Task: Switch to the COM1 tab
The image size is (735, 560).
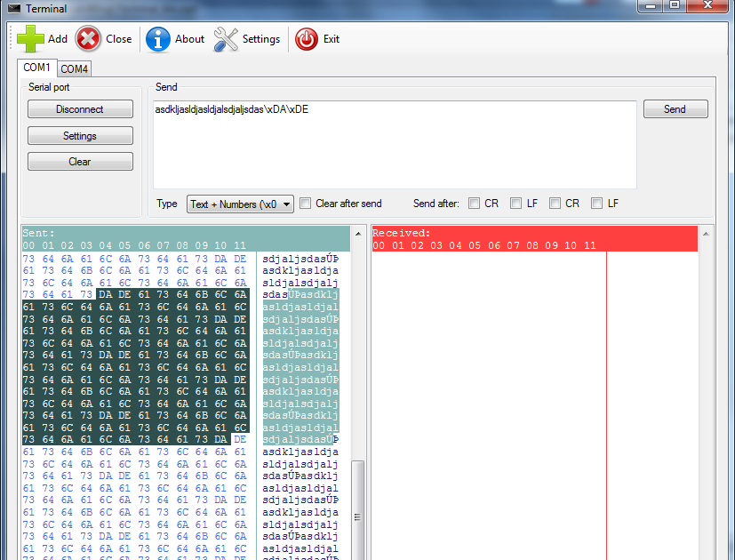Action: click(x=36, y=68)
